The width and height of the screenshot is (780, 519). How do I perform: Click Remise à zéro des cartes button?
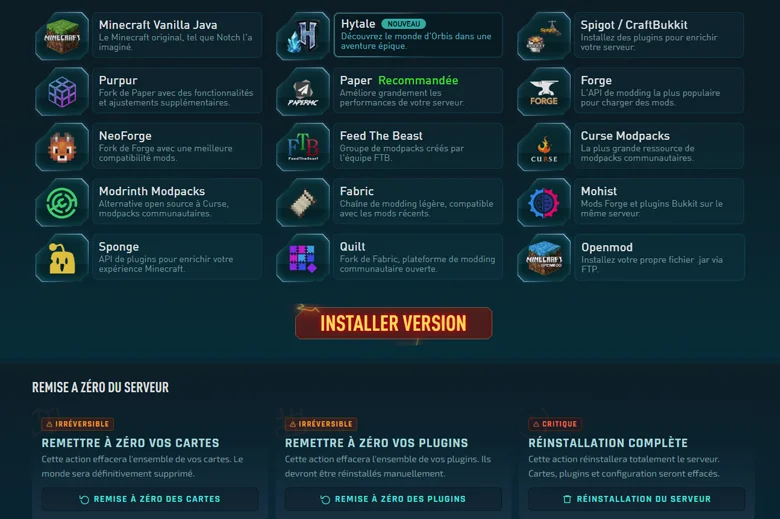tap(150, 499)
